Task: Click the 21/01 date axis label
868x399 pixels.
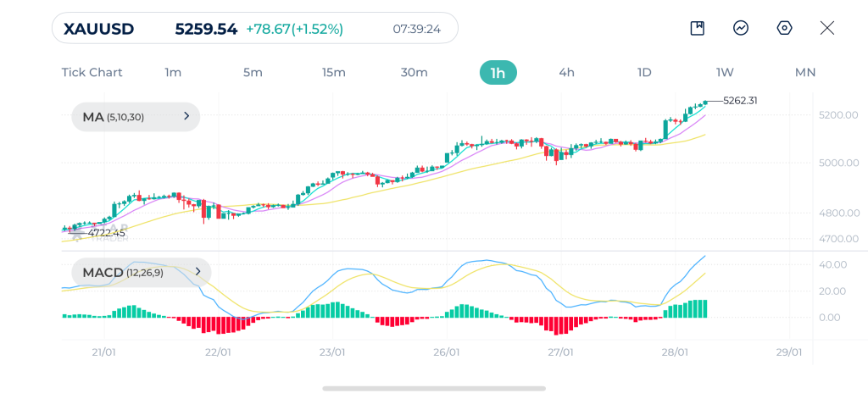Action: point(104,352)
